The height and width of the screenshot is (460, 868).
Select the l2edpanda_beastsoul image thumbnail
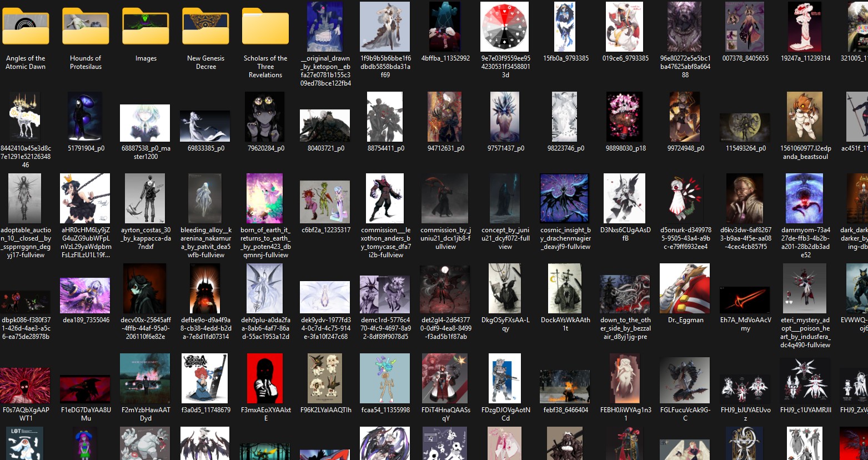[x=805, y=117]
